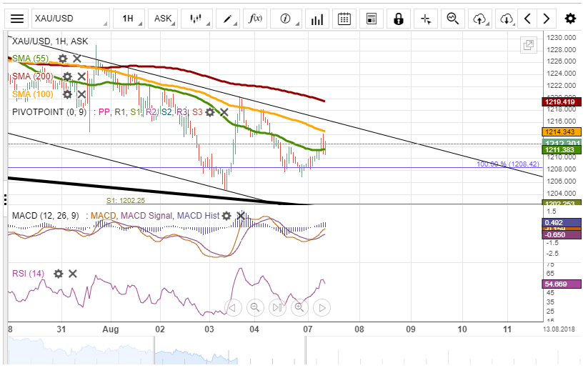Zoom in with round plus magnifier
Image resolution: width=588 pixels, height=368 pixels.
[x=299, y=307]
